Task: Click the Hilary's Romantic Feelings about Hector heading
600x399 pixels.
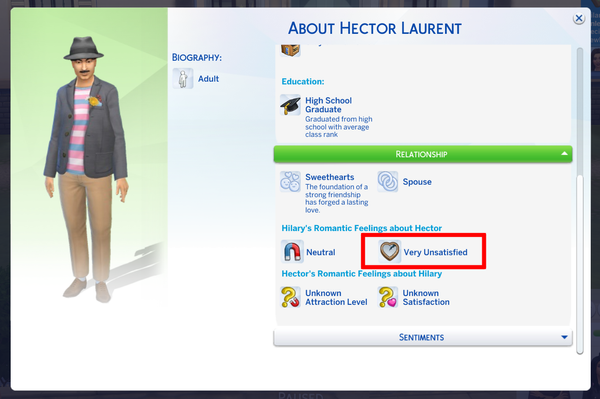Action: tap(362, 228)
